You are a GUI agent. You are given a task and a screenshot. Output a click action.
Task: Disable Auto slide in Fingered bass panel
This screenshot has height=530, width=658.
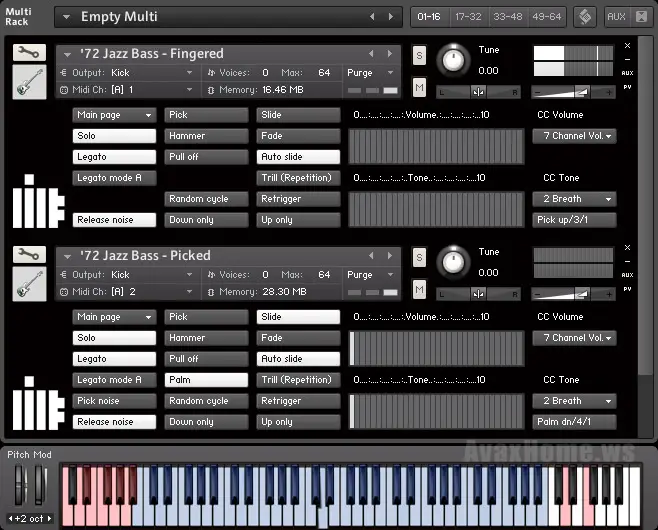point(298,157)
